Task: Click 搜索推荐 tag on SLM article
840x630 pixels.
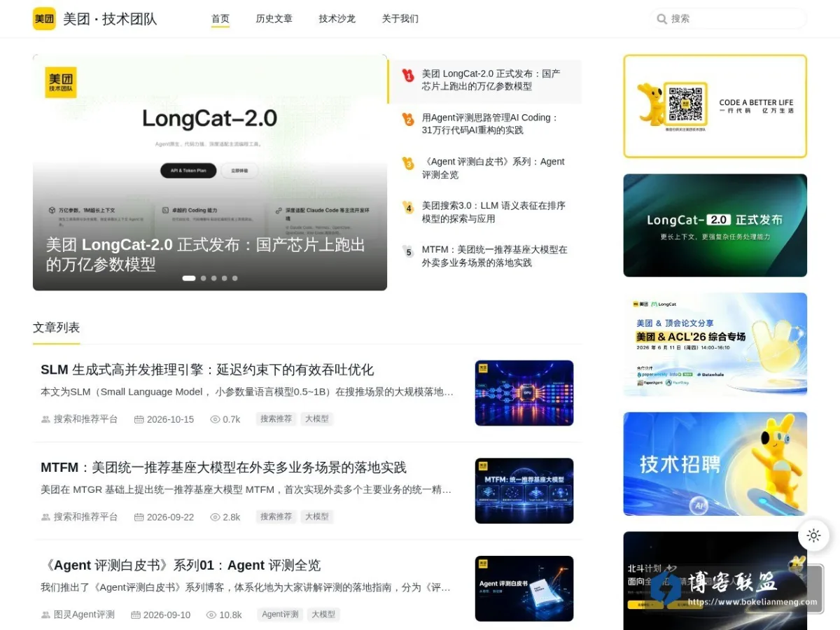Action: [276, 419]
